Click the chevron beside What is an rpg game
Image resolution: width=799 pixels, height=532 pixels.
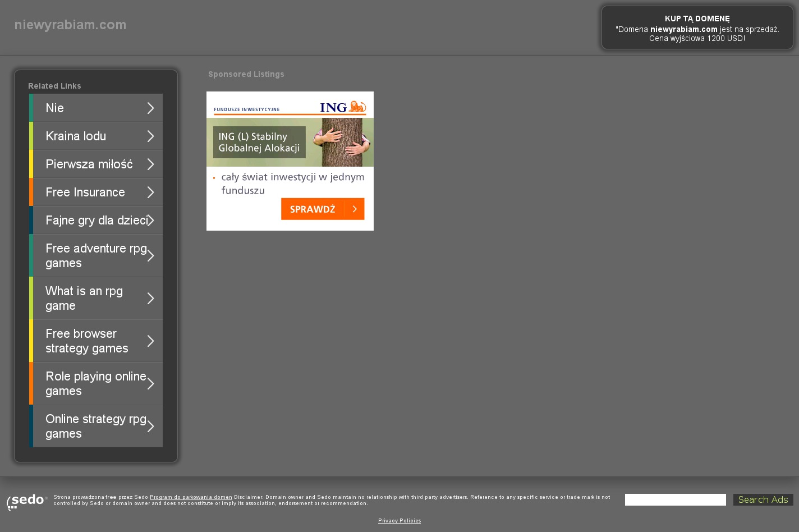click(x=150, y=299)
